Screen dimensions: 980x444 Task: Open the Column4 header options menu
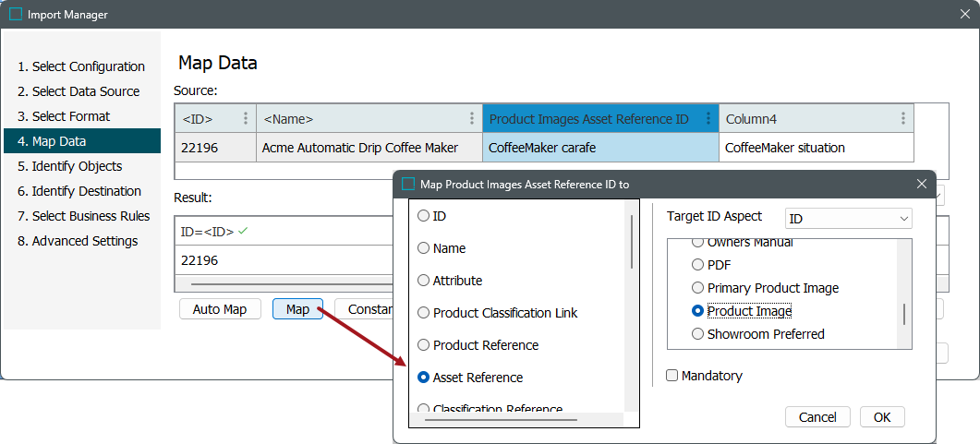(902, 118)
